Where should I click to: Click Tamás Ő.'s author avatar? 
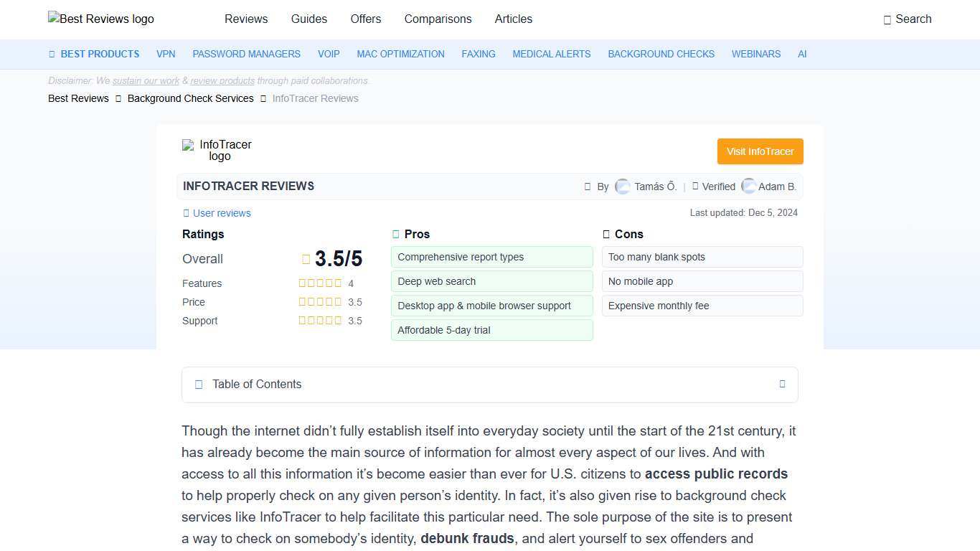622,187
